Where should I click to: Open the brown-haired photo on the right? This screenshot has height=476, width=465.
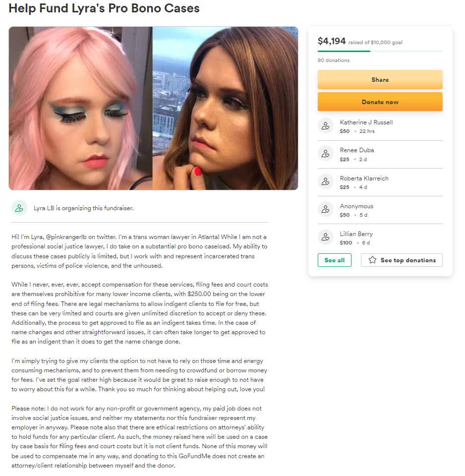(225, 109)
